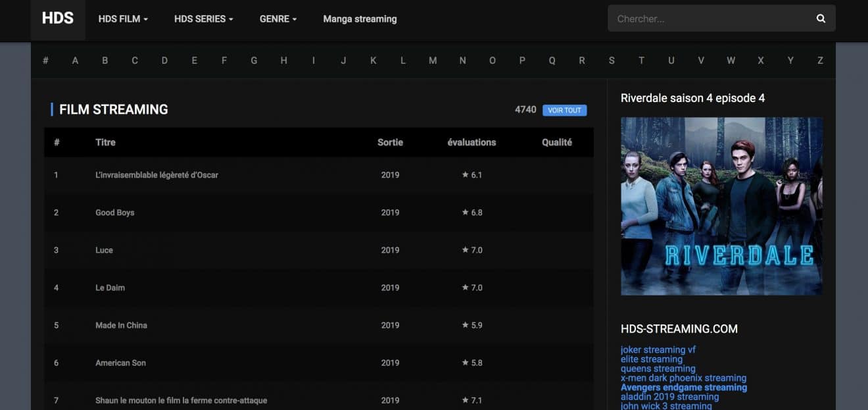868x410 pixels.
Task: Open film Good Boys
Action: (115, 213)
